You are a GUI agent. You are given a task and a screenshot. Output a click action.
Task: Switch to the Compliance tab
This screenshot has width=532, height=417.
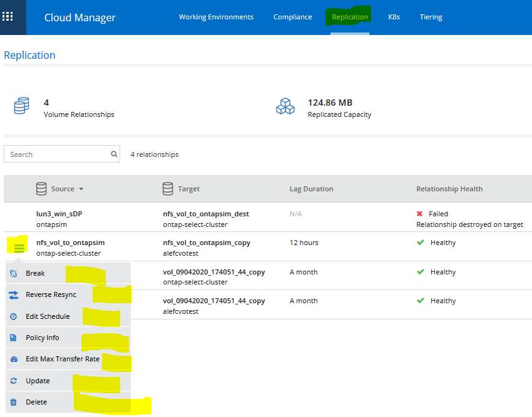click(293, 17)
